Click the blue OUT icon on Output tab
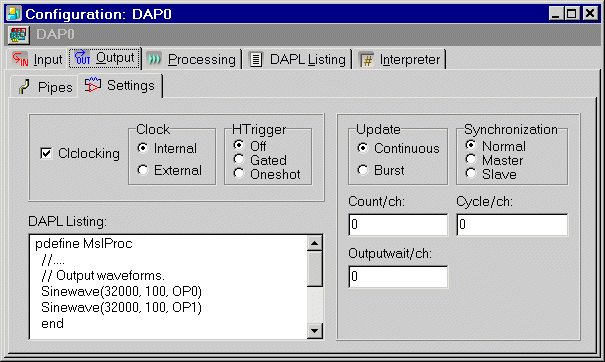The width and height of the screenshot is (605, 362). 82,58
